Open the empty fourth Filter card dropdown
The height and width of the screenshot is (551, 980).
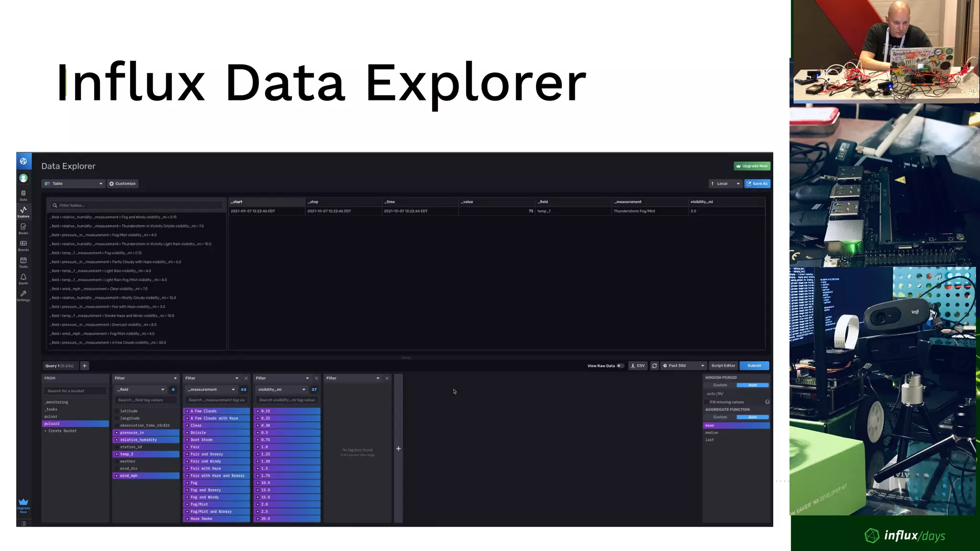353,378
